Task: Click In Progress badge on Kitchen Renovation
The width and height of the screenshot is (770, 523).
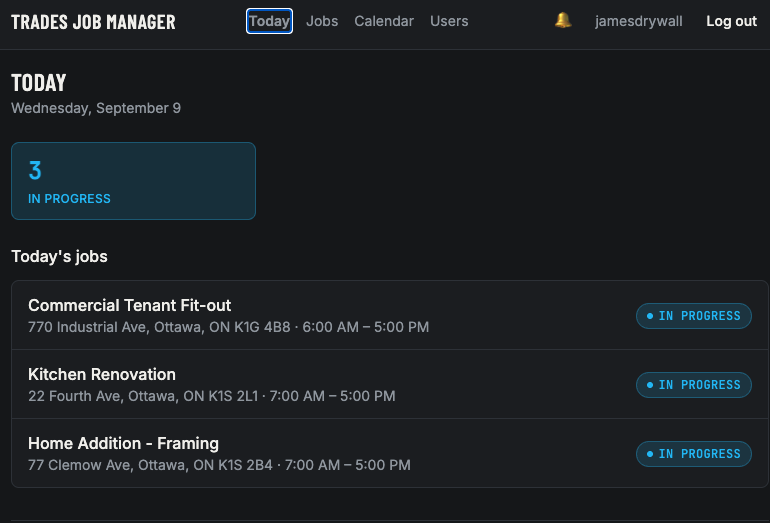Action: [693, 385]
